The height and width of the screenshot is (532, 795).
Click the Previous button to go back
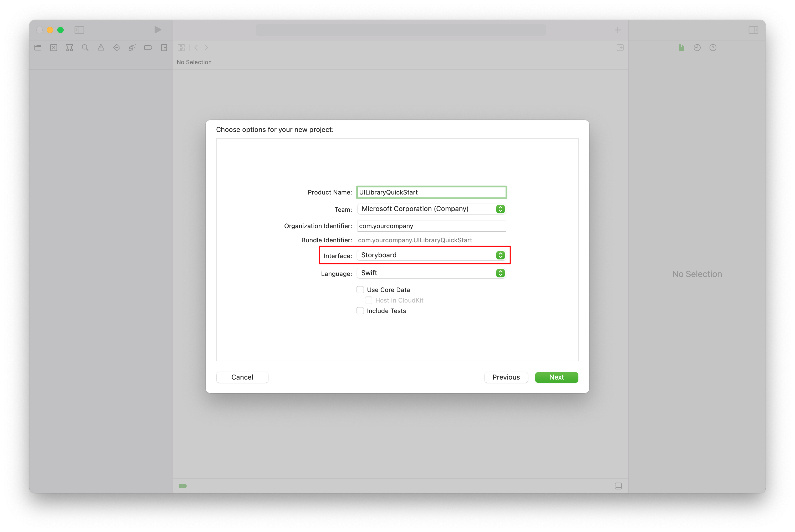pos(506,377)
